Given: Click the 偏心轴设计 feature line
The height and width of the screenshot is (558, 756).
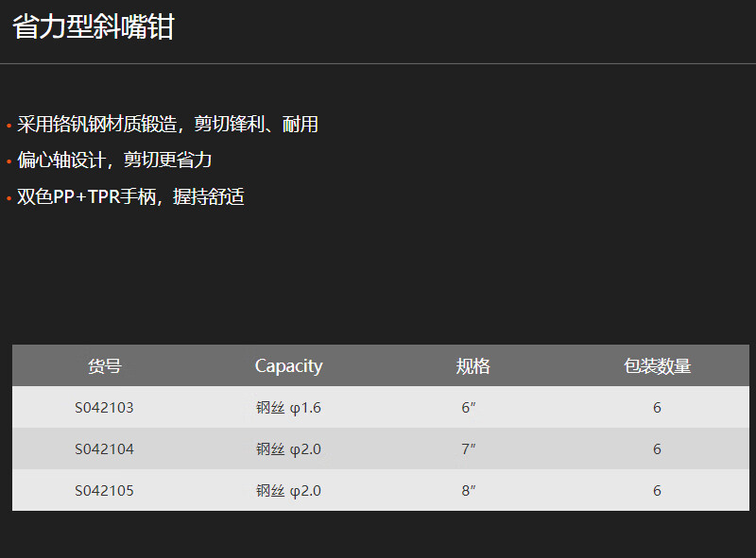Looking at the screenshot, I should click(114, 160).
